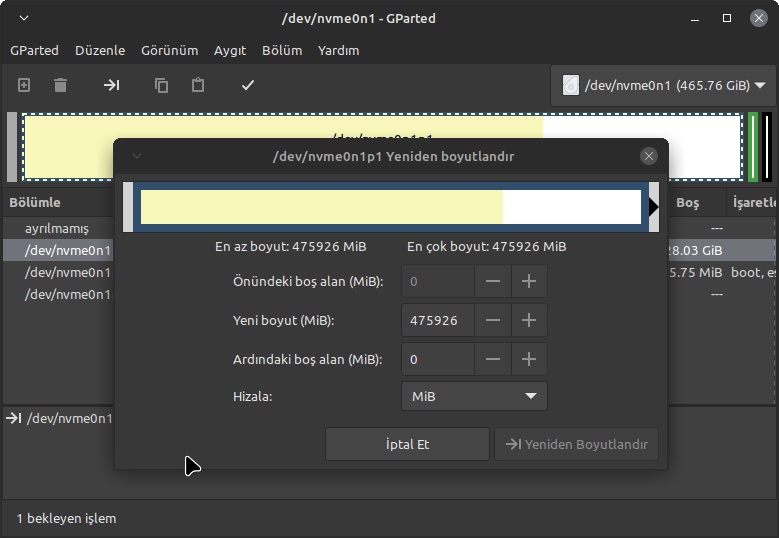Increase Önündeki boş alan value
The height and width of the screenshot is (538, 779).
(529, 282)
